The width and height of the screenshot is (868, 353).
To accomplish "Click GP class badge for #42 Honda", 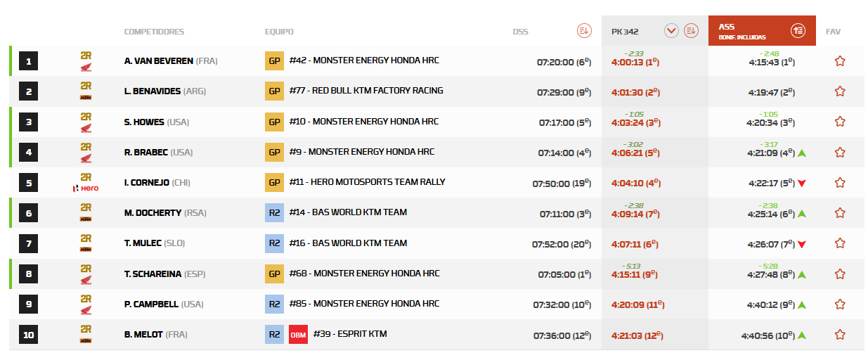I will pos(274,61).
